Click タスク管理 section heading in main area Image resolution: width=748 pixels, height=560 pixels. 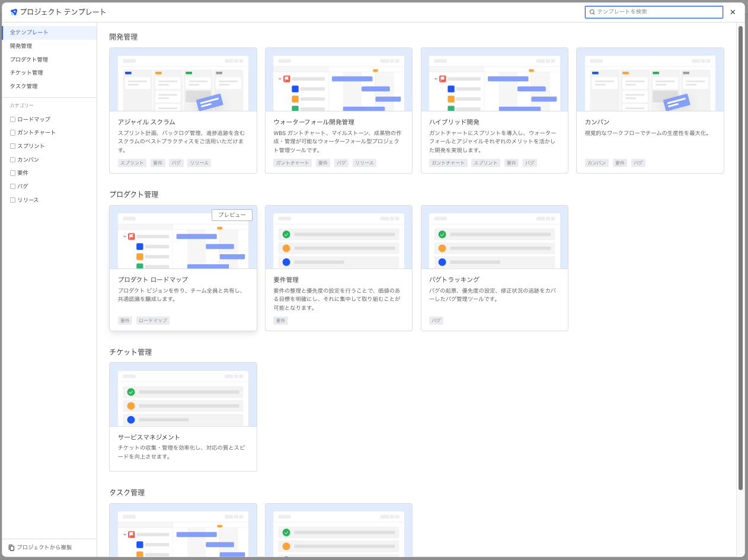[127, 492]
